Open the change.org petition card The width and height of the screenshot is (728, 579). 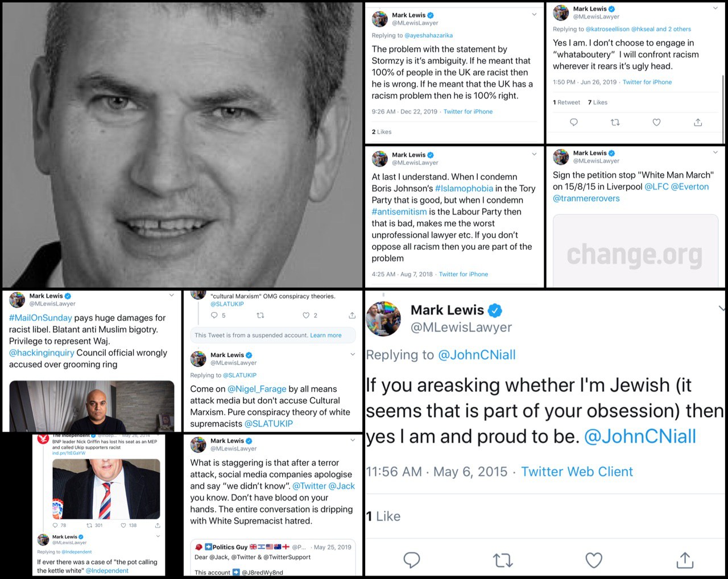pos(635,251)
